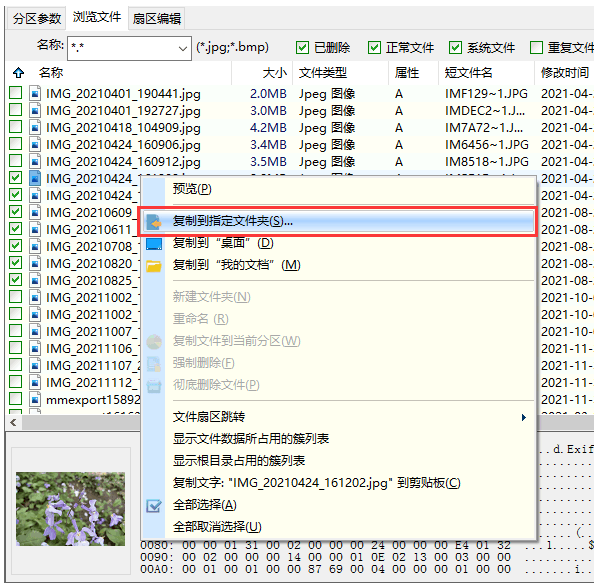Click the file icon of IMG_20210401_190441.jpg

click(35, 93)
